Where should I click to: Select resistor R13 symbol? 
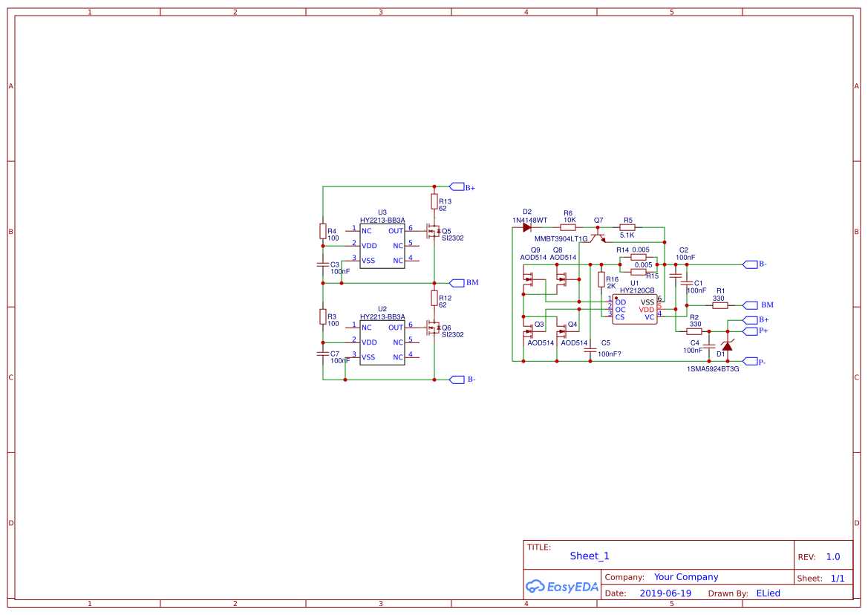click(x=434, y=201)
